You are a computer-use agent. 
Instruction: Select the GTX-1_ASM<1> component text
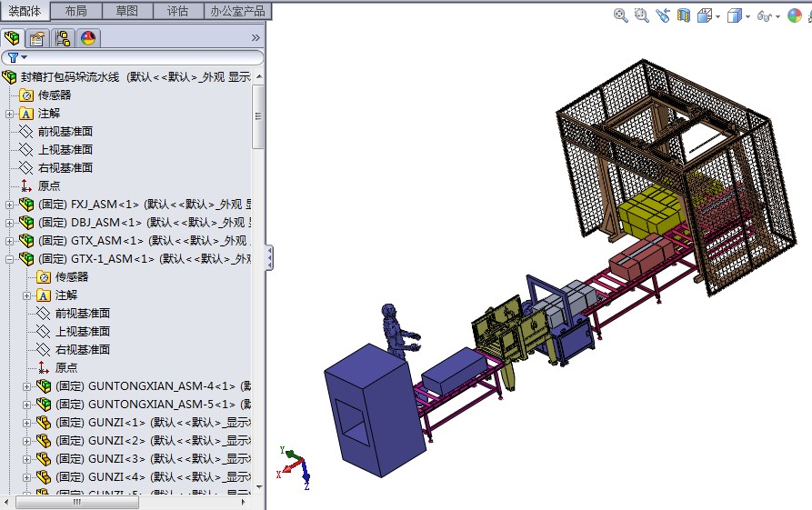coord(144,259)
